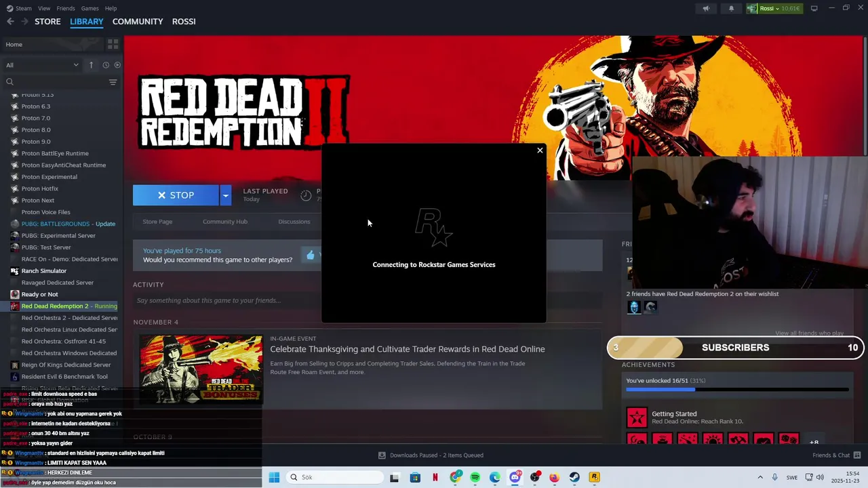Viewport: 868px width, 488px height.
Task: Click the Windows taskbar search box
Action: (334, 477)
